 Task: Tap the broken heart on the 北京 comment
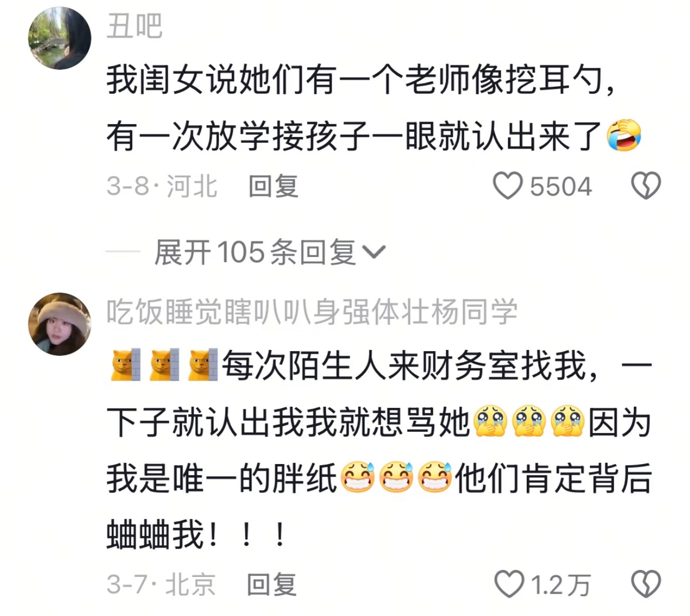pos(646,584)
